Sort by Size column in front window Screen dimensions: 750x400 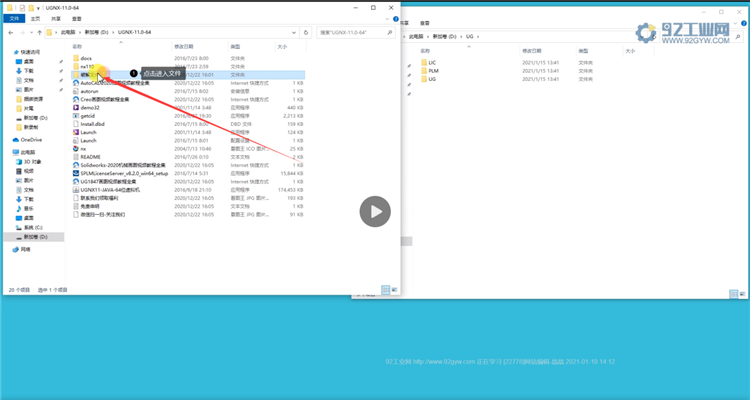(282, 46)
